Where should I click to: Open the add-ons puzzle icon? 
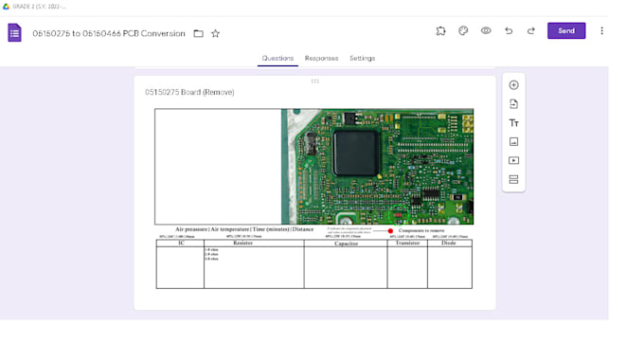click(440, 31)
